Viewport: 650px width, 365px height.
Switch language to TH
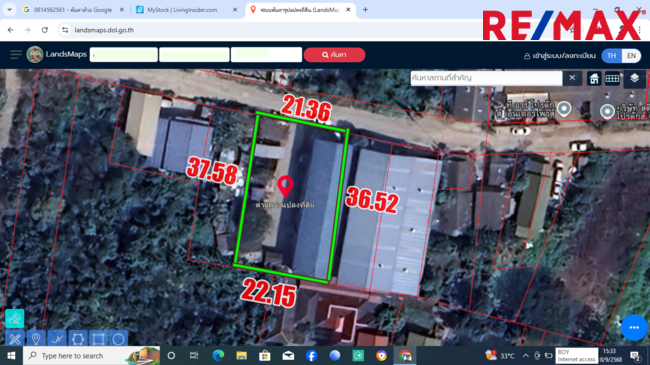pyautogui.click(x=611, y=56)
